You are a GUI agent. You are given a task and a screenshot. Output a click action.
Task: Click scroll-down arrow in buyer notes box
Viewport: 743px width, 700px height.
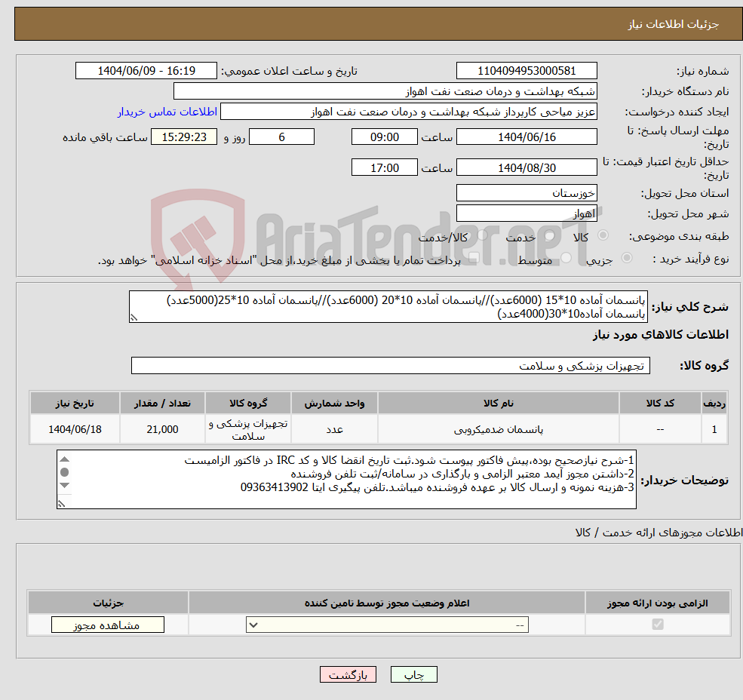point(65,485)
